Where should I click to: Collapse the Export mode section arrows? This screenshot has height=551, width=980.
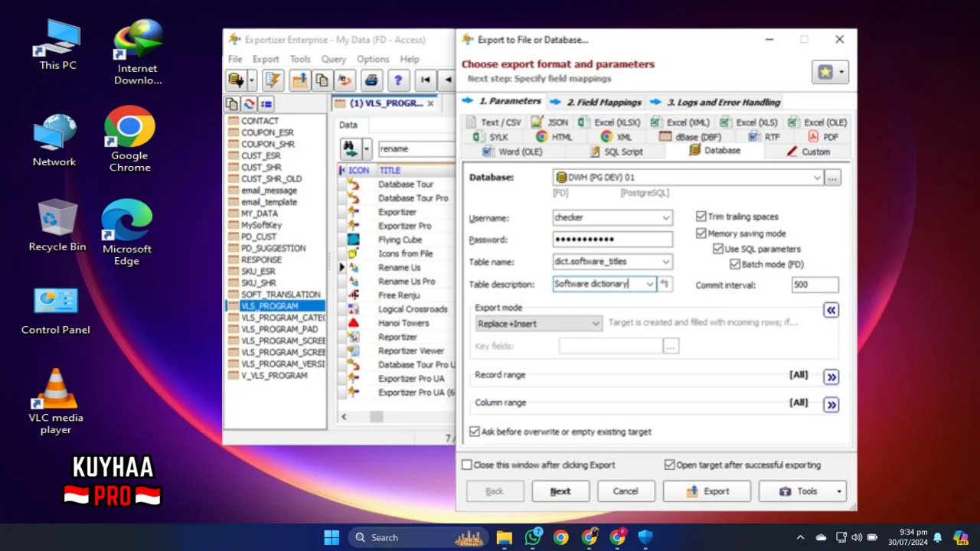point(831,310)
